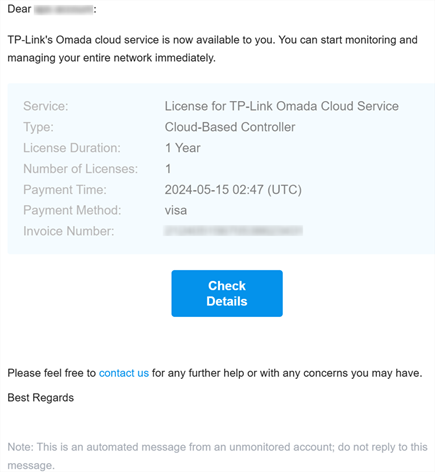Click the Payment Method: label

tap(72, 210)
